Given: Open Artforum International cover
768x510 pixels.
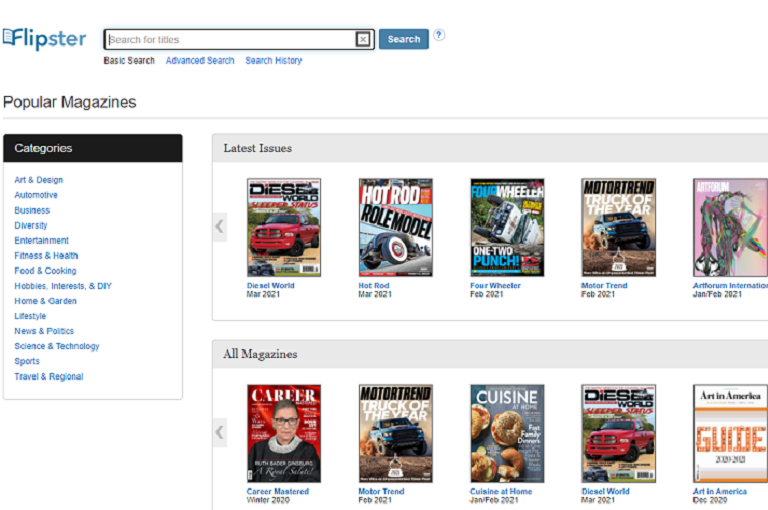Looking at the screenshot, I should pyautogui.click(x=730, y=227).
